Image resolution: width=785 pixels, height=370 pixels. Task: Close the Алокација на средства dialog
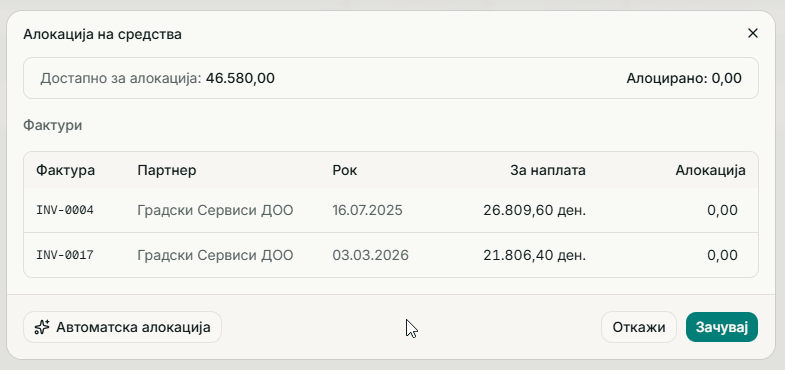tap(752, 34)
